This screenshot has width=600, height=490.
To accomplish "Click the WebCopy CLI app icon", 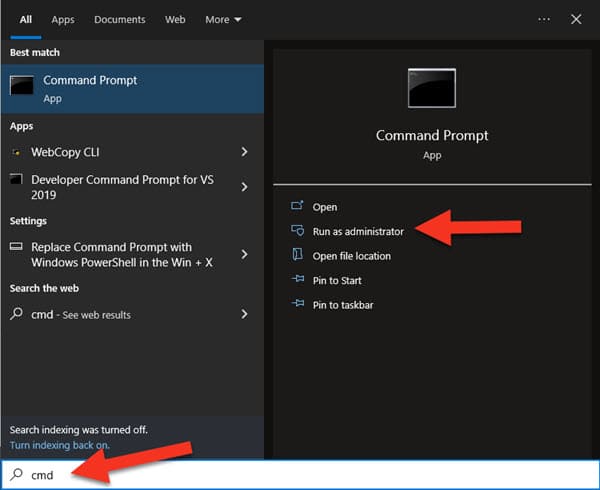I will coord(16,152).
